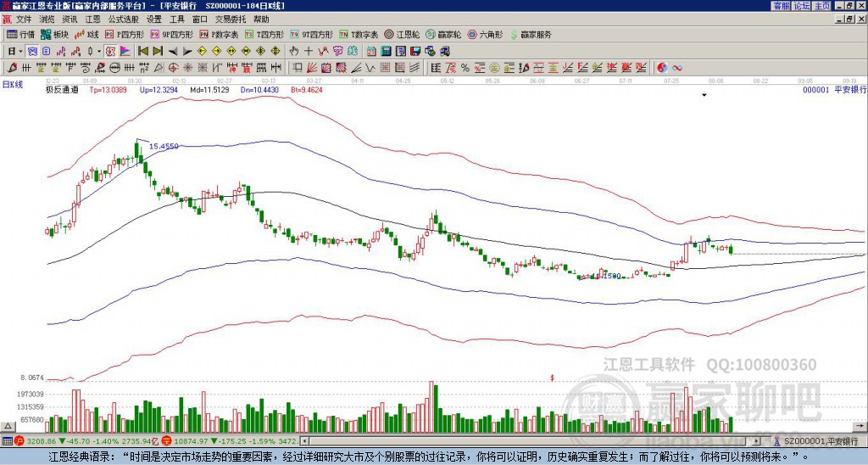Screen dimensions: 868x465
Task: Open the 窗口 menu
Action: (200, 20)
